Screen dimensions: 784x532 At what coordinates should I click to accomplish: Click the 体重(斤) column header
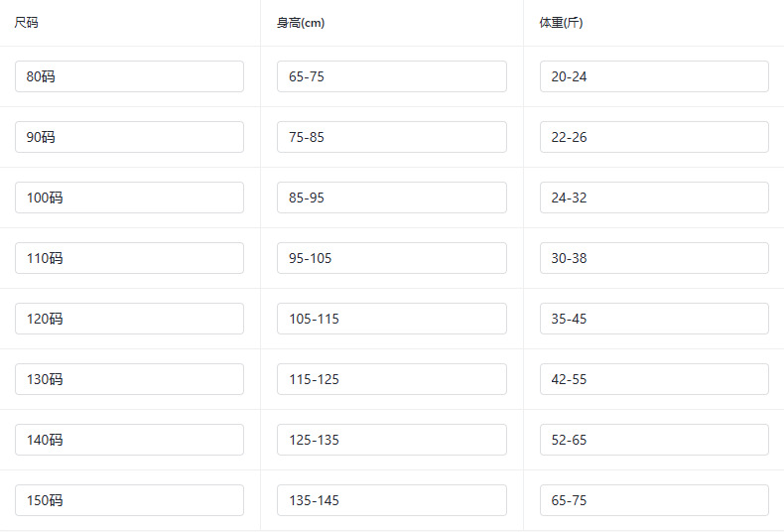click(x=562, y=23)
